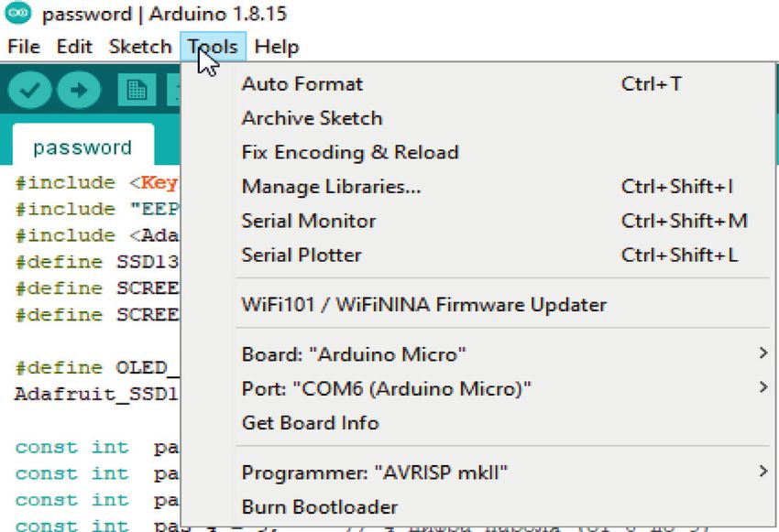The height and width of the screenshot is (532, 779).
Task: Close the highlighted Tools menu
Action: pos(214,47)
